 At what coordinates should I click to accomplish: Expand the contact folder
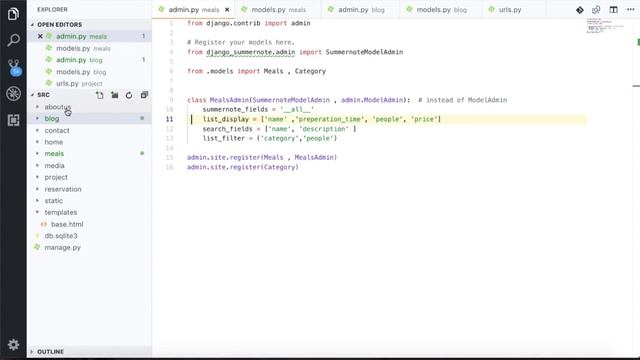coord(57,131)
